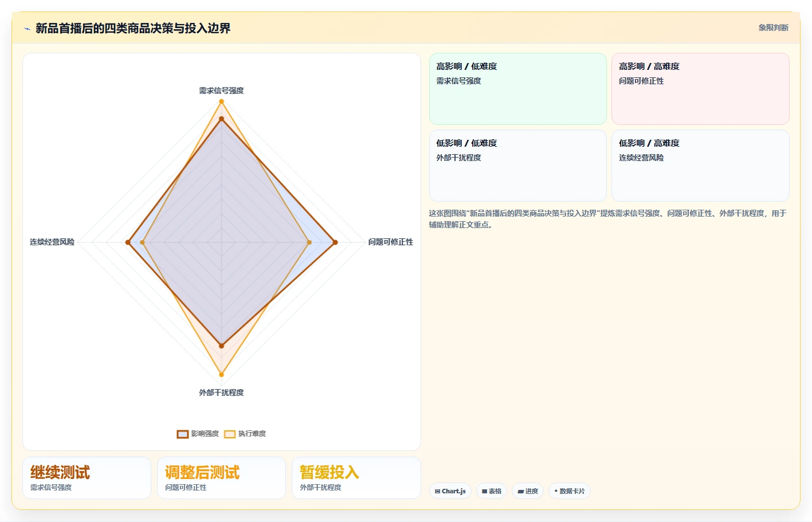Click the title 新品首播后的四类商品决策与投入边界
This screenshot has width=812, height=522.
133,28
